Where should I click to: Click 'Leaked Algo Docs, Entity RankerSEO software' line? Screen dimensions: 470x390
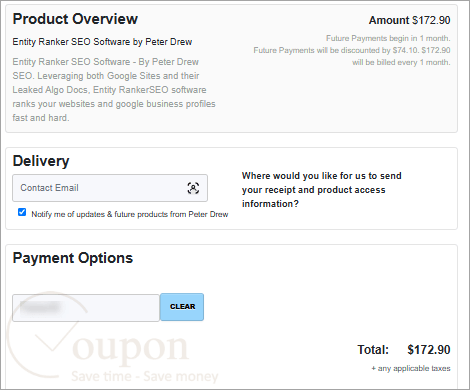pos(109,90)
